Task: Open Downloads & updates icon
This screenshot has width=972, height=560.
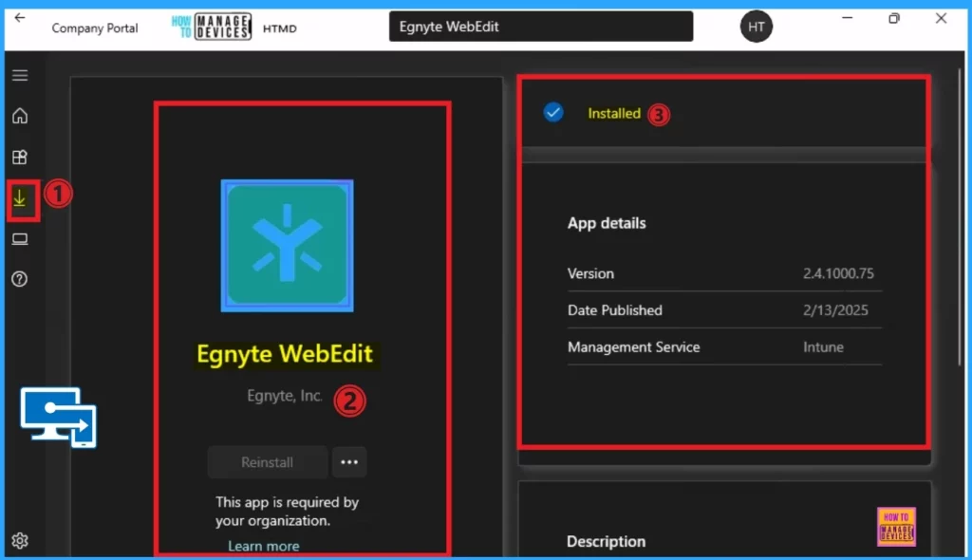Action: coord(20,198)
